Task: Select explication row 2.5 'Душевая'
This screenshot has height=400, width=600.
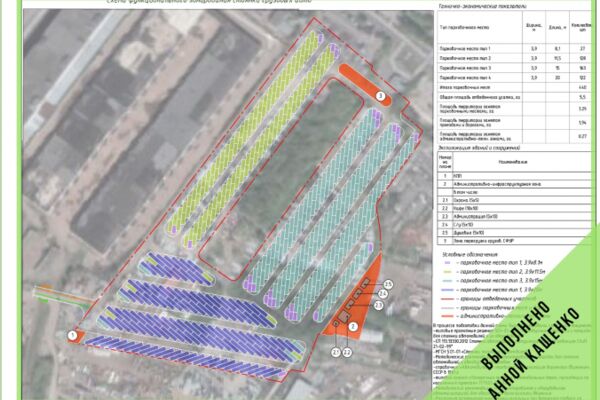Action: tap(514, 233)
